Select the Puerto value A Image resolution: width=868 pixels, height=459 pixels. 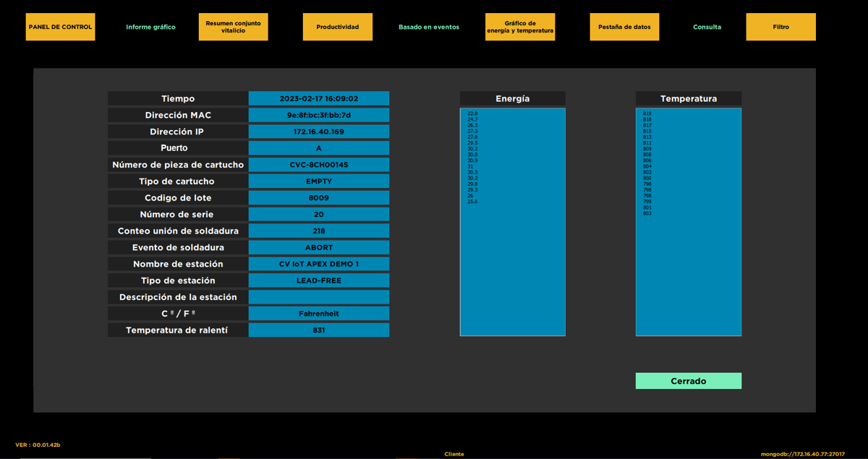click(319, 147)
